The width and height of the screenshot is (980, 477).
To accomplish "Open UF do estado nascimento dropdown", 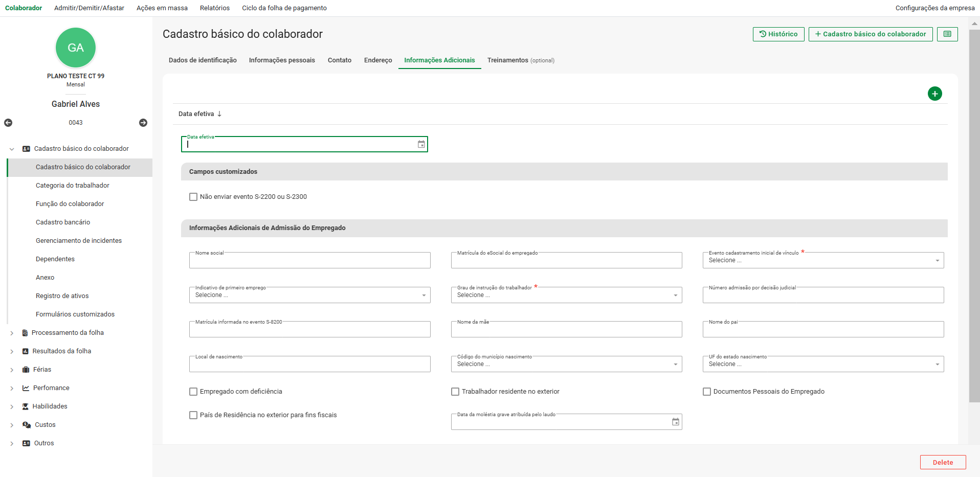I will coord(822,364).
